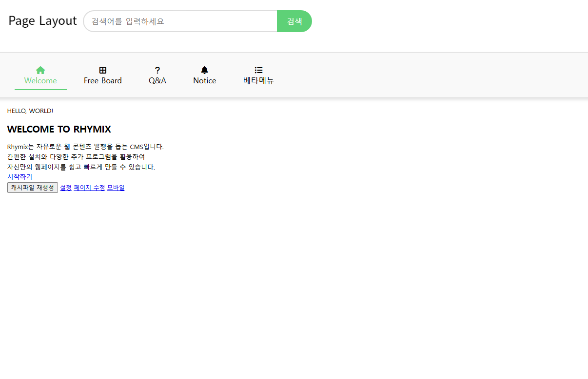This screenshot has height=379, width=588.
Task: Click the line starting with 자신만의 웹페이지를
Action: coord(81,167)
